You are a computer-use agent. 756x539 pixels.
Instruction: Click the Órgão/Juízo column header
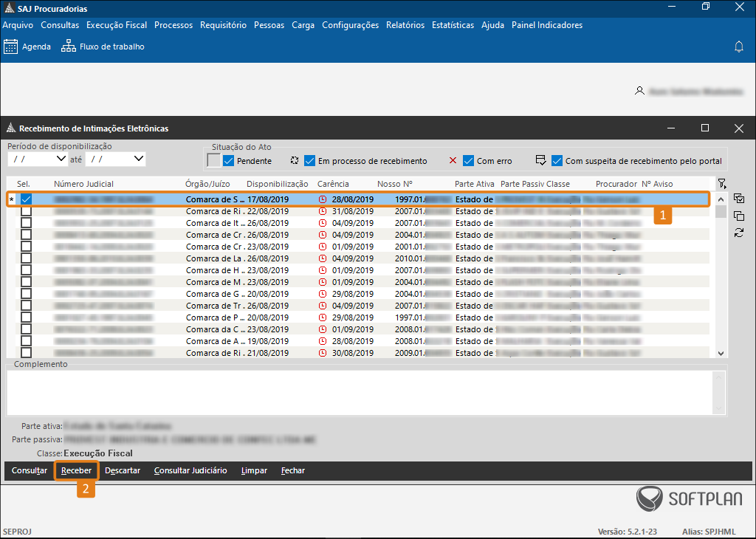point(207,184)
